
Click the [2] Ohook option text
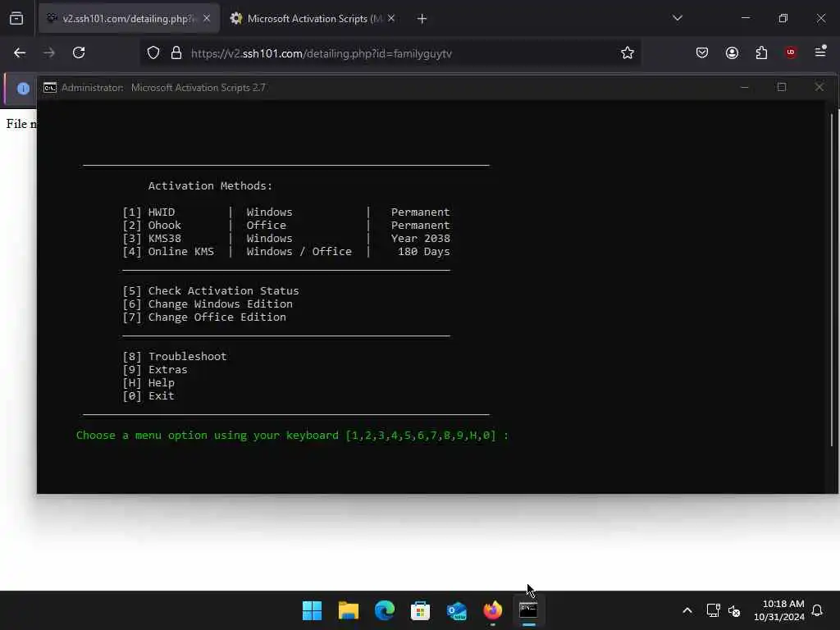click(152, 226)
